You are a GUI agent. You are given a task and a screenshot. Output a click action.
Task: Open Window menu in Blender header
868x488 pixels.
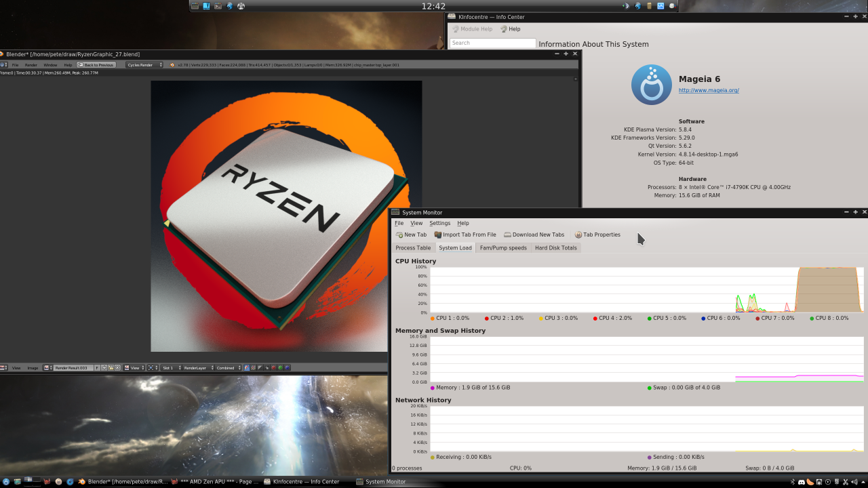pyautogui.click(x=50, y=65)
